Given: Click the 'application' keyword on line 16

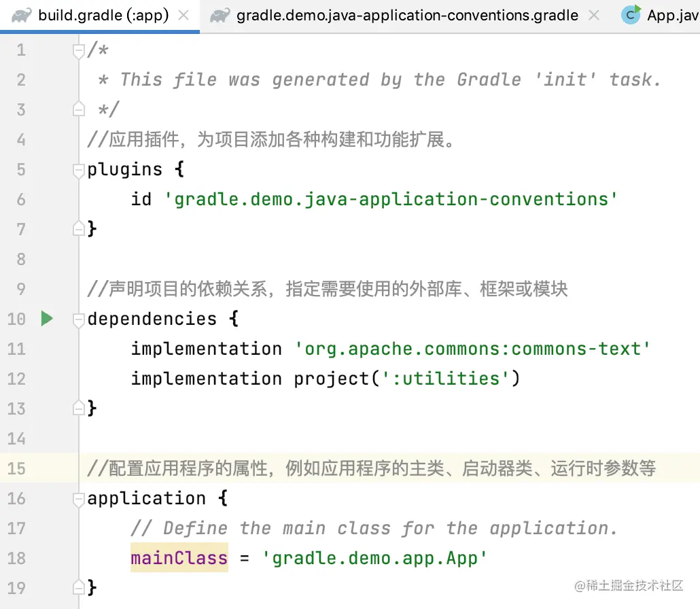Looking at the screenshot, I should click(146, 498).
